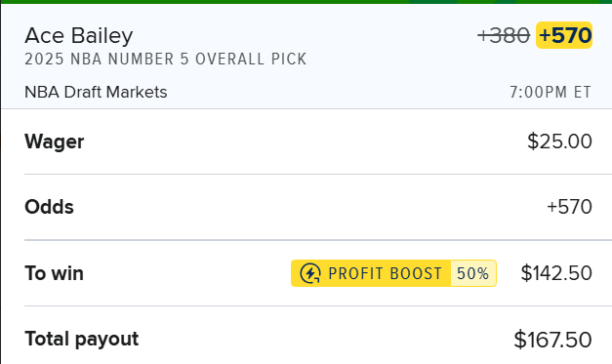Screen dimensions: 612x364
Task: Click the To win label
Action: tap(55, 273)
